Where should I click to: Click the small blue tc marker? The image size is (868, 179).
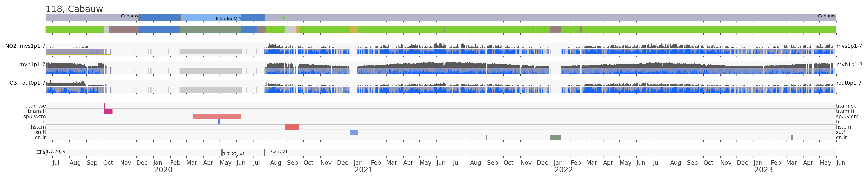click(219, 122)
